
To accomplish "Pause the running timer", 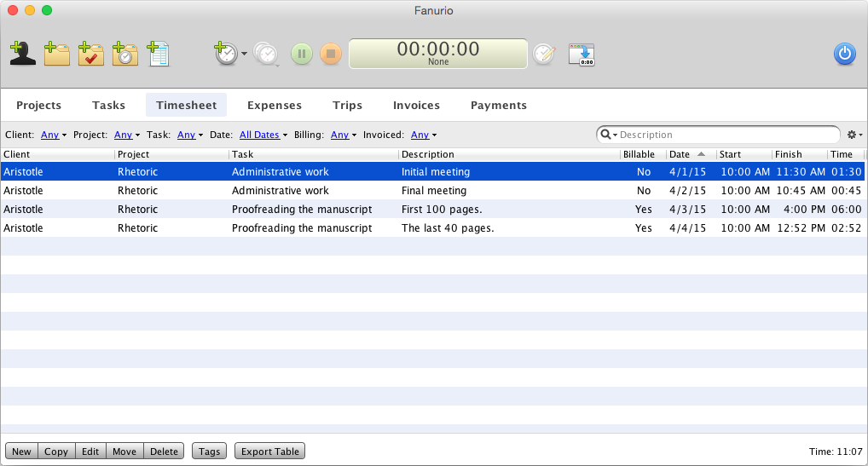I will [302, 55].
